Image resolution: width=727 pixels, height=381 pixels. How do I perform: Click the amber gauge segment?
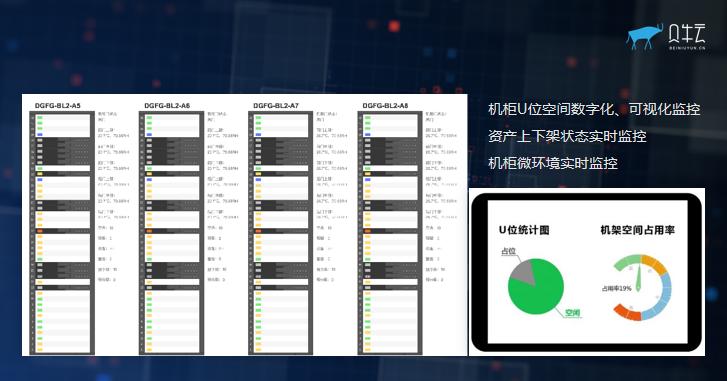pyautogui.click(x=655, y=264)
